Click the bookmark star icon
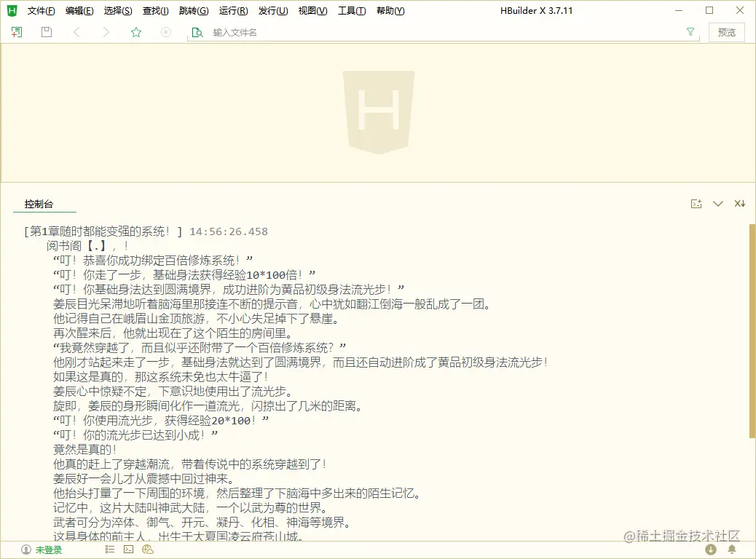Viewport: 756px width, 559px height. pyautogui.click(x=136, y=32)
